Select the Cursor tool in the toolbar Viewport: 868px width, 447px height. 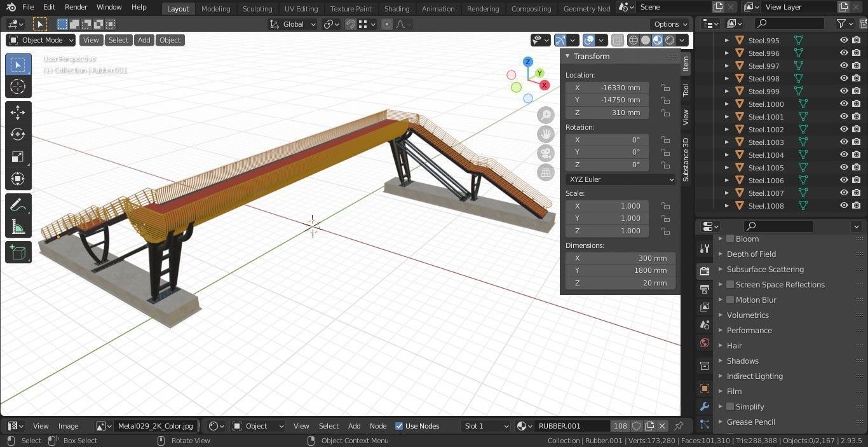tap(18, 87)
